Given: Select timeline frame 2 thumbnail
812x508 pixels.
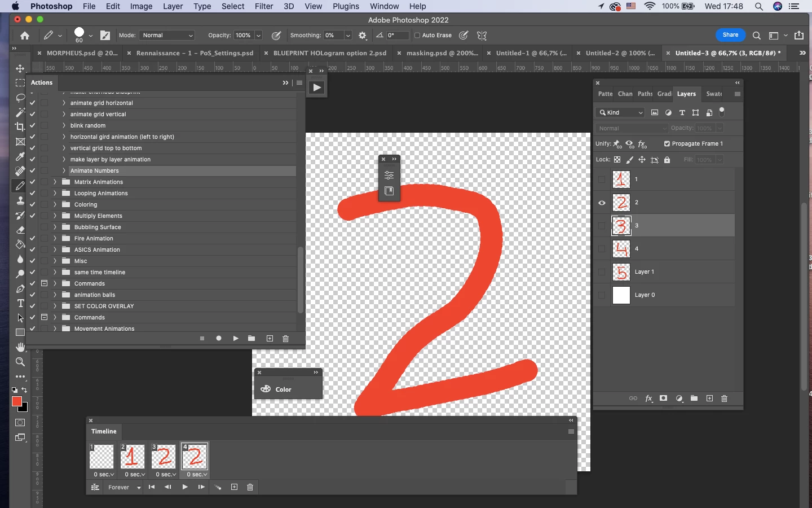Looking at the screenshot, I should (133, 456).
